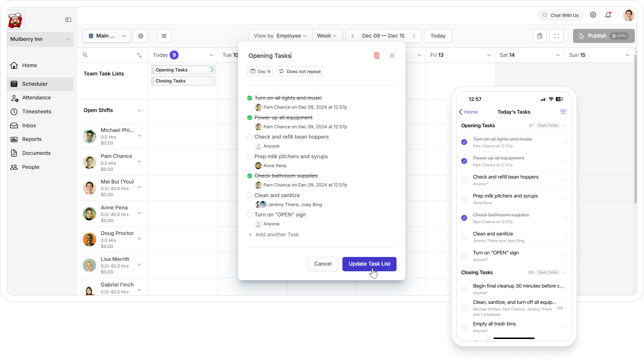Click the blue color square in Main schedule selector
This screenshot has width=644, height=360.
91,36
